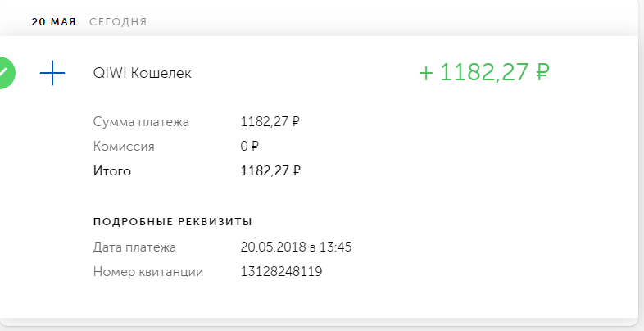Open the QIWI Кошелек transaction title
The image size is (644, 331).
pos(143,74)
